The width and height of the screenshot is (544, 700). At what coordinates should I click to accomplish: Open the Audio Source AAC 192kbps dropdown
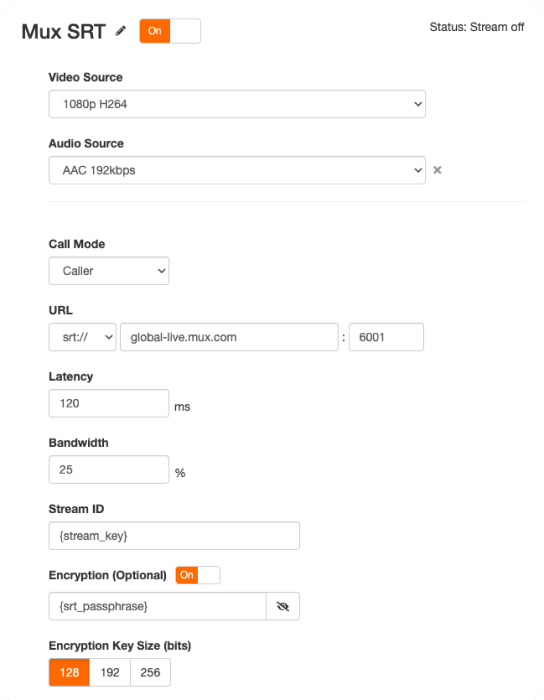tap(237, 170)
